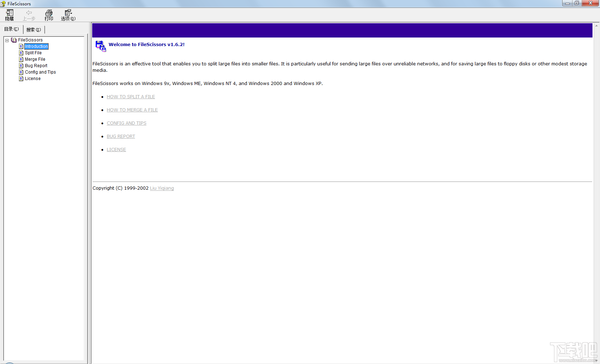Open License topic in the tree
Image resolution: width=600 pixels, height=364 pixels.
point(33,79)
